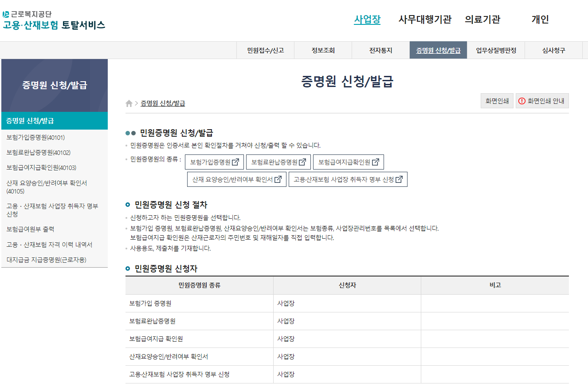Open the 민원접수/신고 menu
This screenshot has width=588, height=387.
pos(265,50)
